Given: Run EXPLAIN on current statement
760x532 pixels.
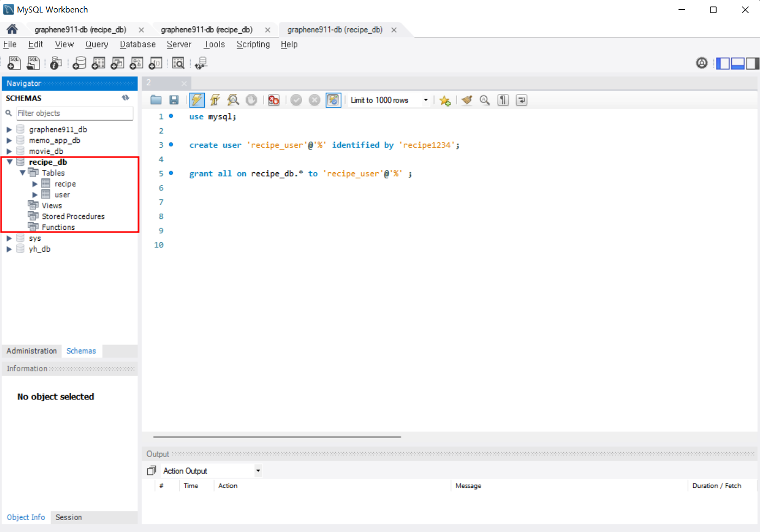Looking at the screenshot, I should [x=233, y=100].
